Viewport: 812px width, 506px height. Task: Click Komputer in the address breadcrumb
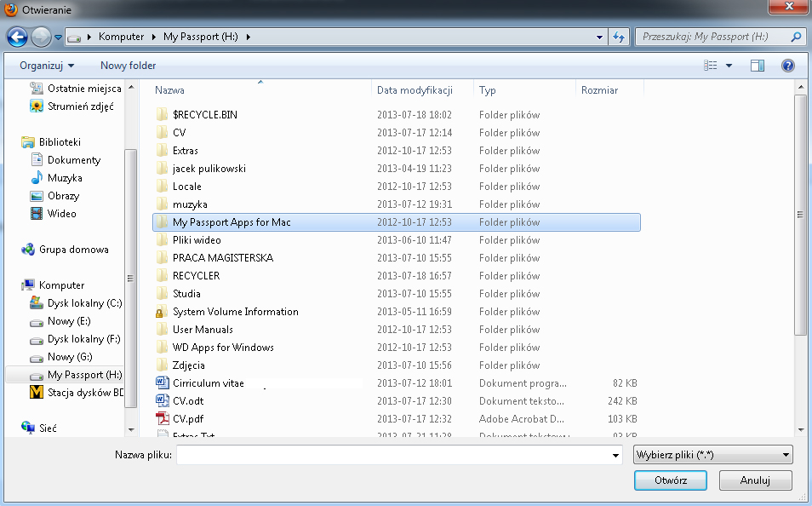pyautogui.click(x=121, y=37)
